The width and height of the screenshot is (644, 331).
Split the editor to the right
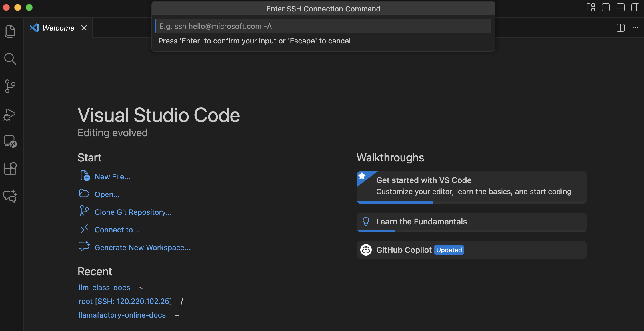[620, 28]
